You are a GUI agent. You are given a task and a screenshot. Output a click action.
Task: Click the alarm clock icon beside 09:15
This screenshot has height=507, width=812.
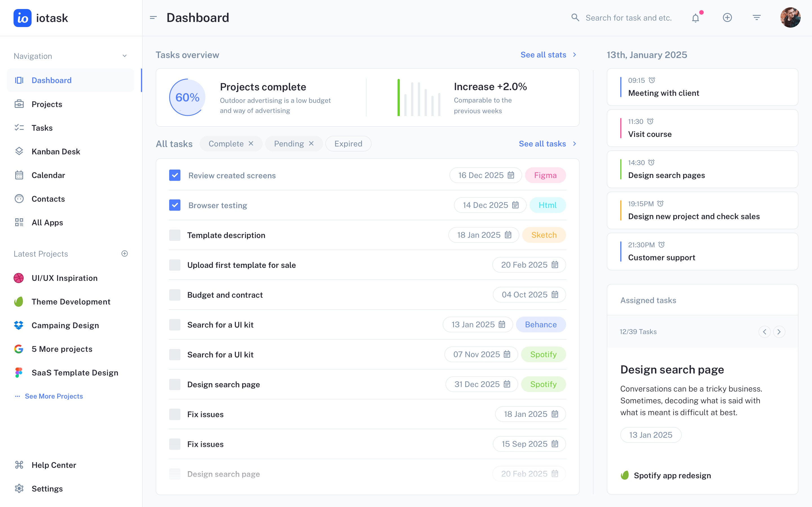coord(652,80)
